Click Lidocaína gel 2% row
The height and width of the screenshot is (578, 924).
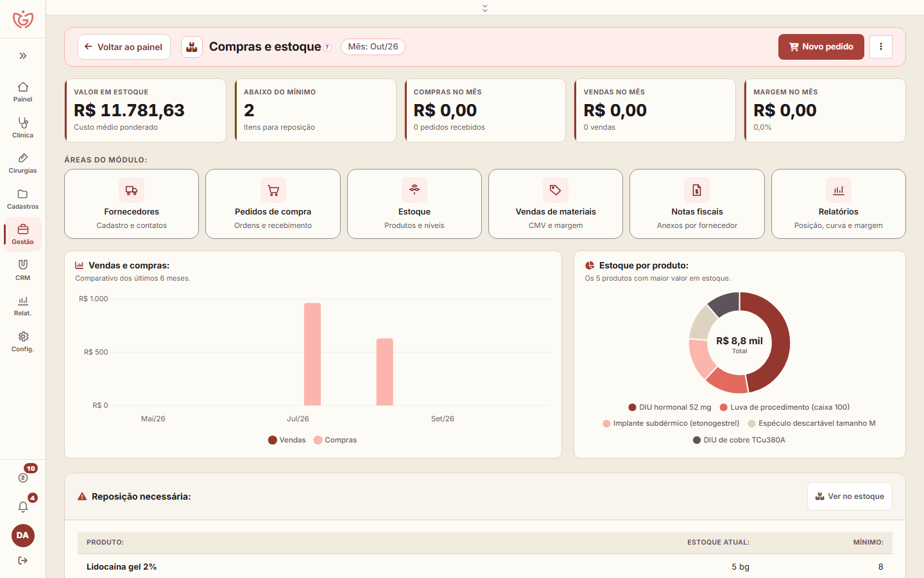[x=485, y=566]
